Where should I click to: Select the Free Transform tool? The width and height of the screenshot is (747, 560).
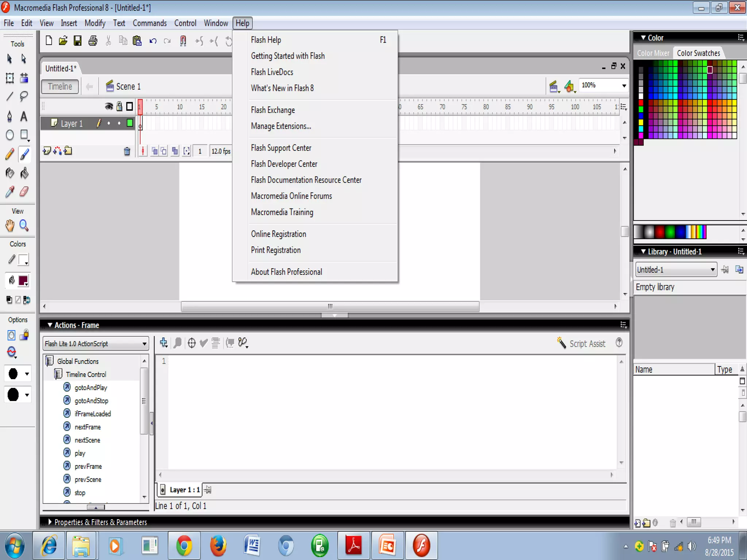pyautogui.click(x=10, y=78)
